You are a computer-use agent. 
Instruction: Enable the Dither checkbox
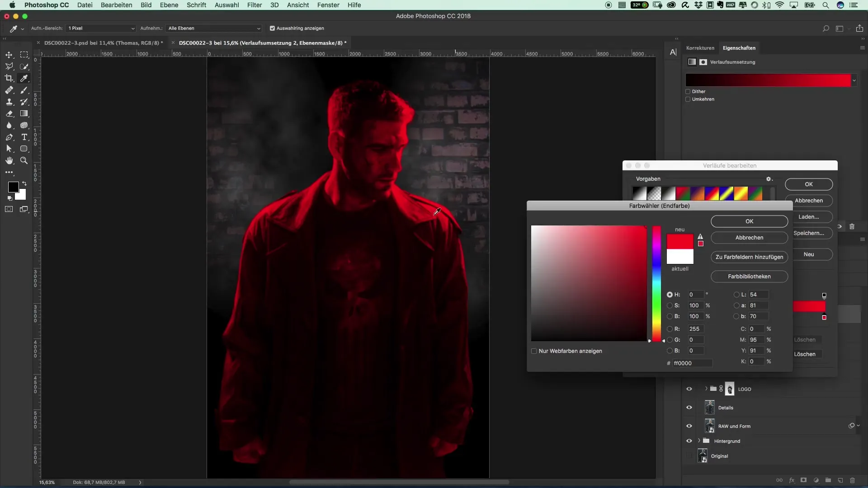click(688, 91)
